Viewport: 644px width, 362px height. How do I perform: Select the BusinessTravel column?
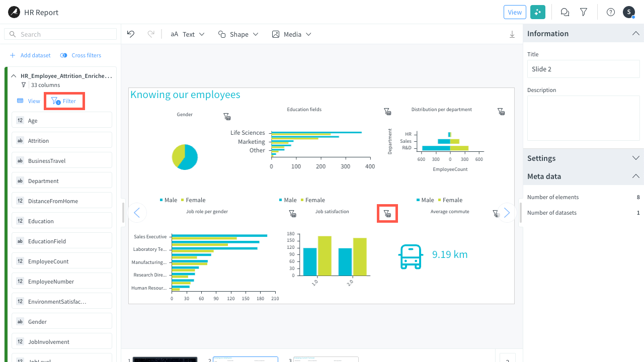click(61, 161)
